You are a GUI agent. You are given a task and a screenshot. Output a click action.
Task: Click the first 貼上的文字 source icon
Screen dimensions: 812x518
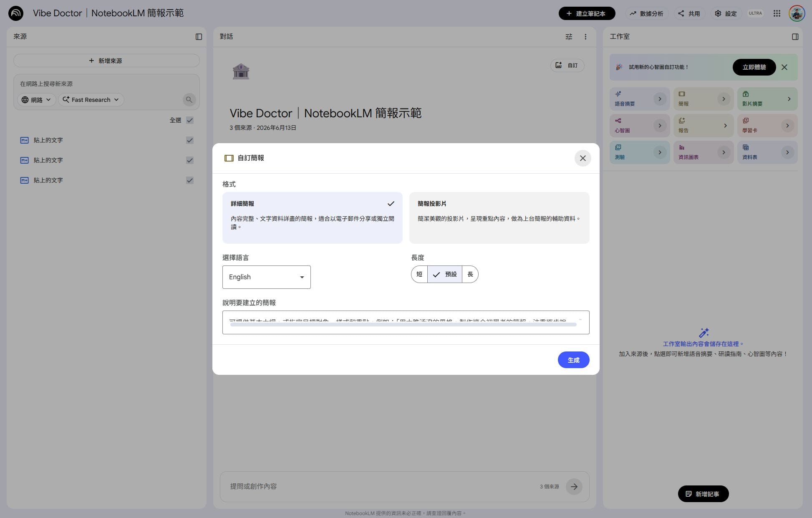(x=25, y=140)
